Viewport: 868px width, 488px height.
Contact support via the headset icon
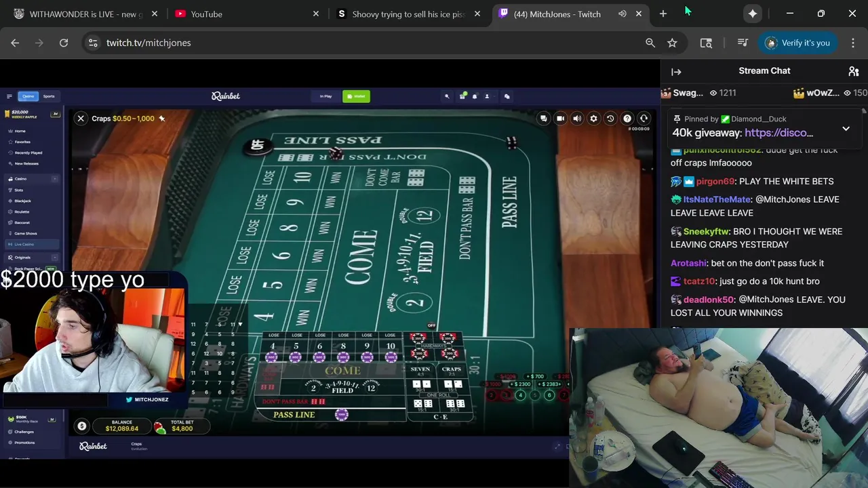(644, 119)
